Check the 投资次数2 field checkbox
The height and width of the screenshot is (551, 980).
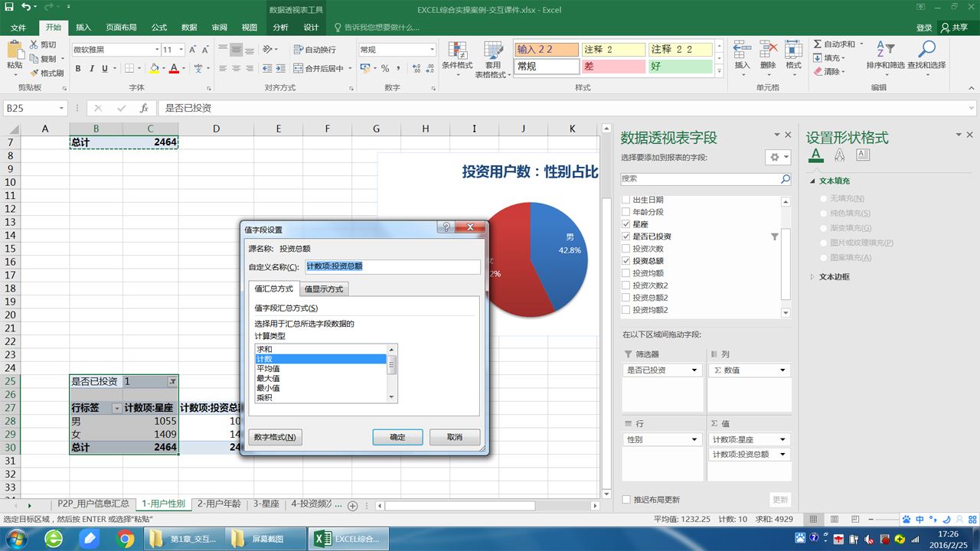click(626, 285)
